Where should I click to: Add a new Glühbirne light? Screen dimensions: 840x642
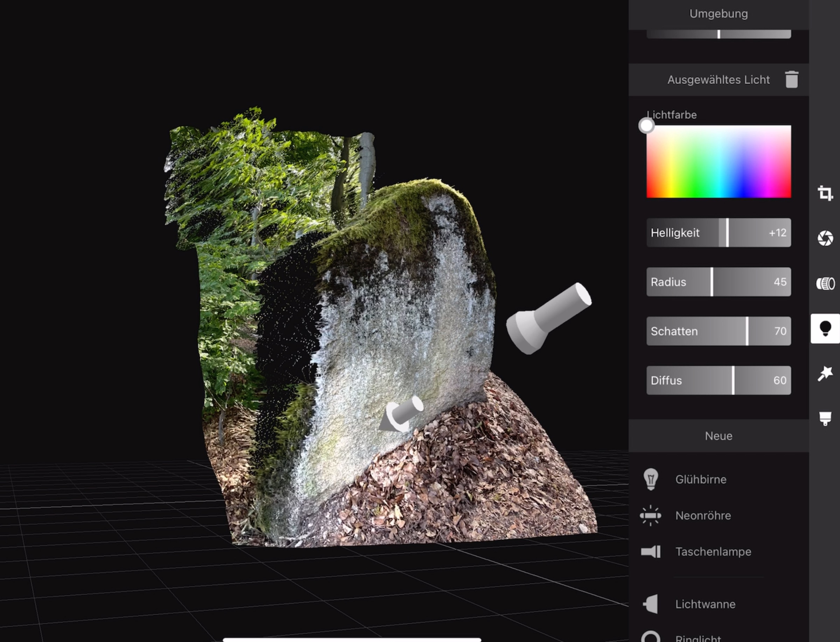(700, 479)
